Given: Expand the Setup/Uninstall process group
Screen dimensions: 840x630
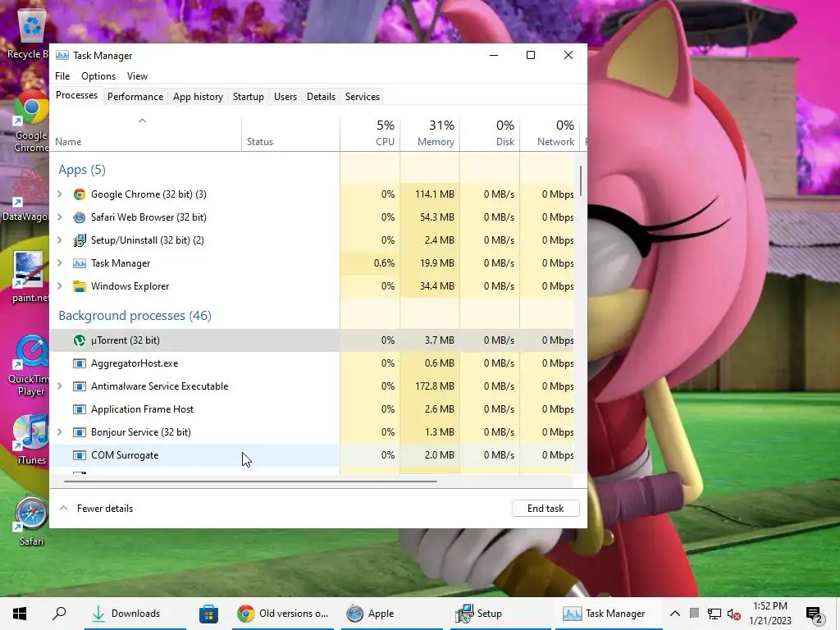Looking at the screenshot, I should (x=60, y=240).
